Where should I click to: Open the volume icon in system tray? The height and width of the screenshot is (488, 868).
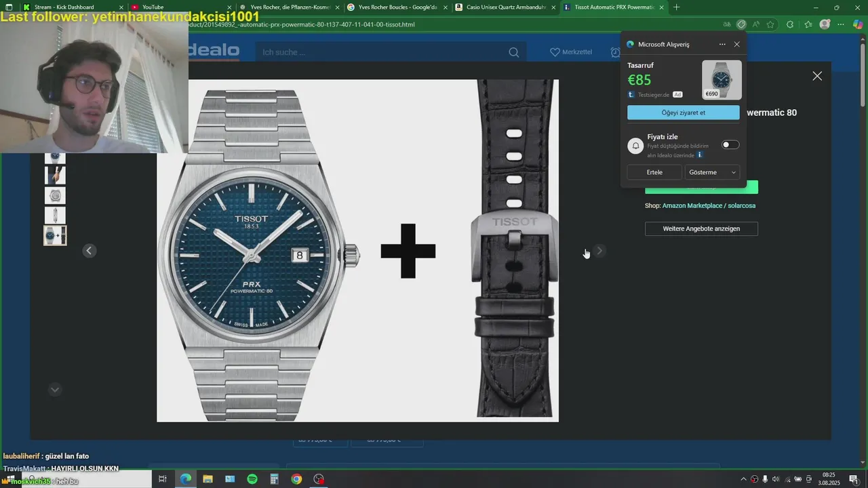pyautogui.click(x=776, y=479)
